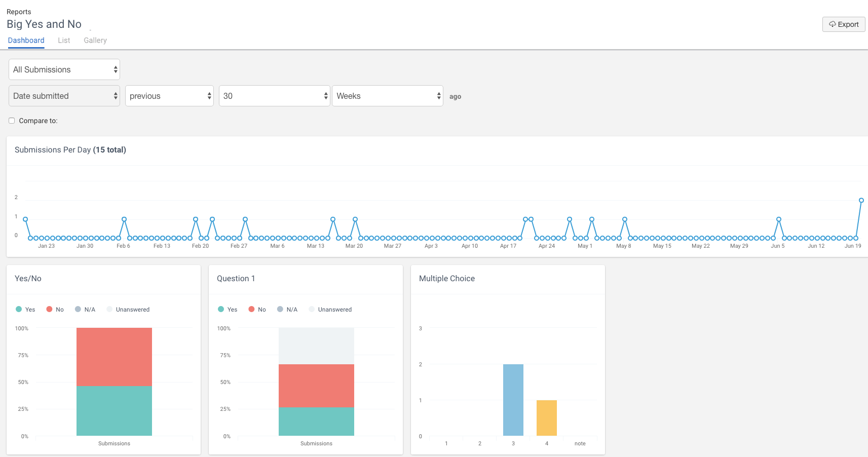Enable the Compare to checkbox
The width and height of the screenshot is (868, 457).
click(12, 121)
